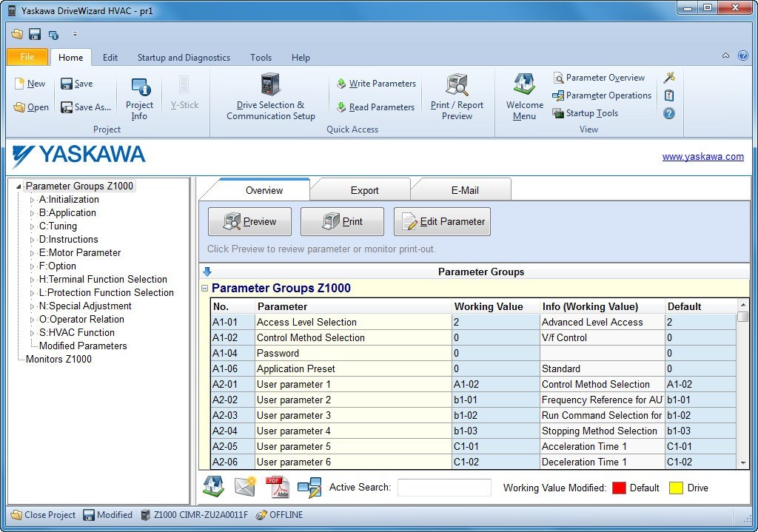Image resolution: width=758 pixels, height=532 pixels.
Task: Open the Help ribbon tab
Action: pyautogui.click(x=301, y=57)
